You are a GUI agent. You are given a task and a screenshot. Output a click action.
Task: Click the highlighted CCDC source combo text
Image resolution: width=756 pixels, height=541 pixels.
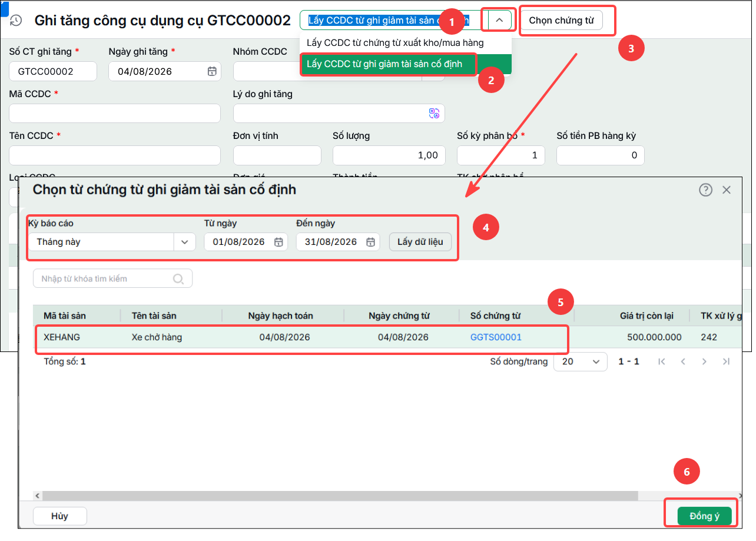pos(389,20)
